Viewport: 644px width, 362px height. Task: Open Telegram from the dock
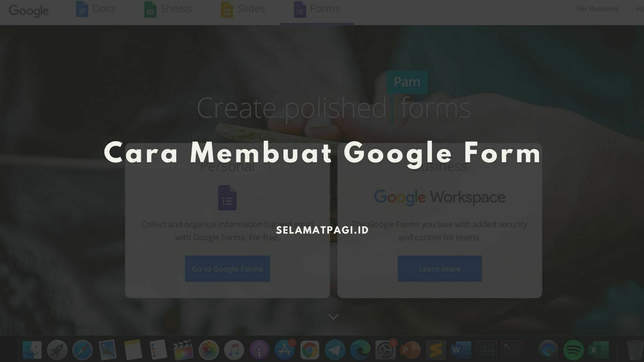pyautogui.click(x=335, y=350)
